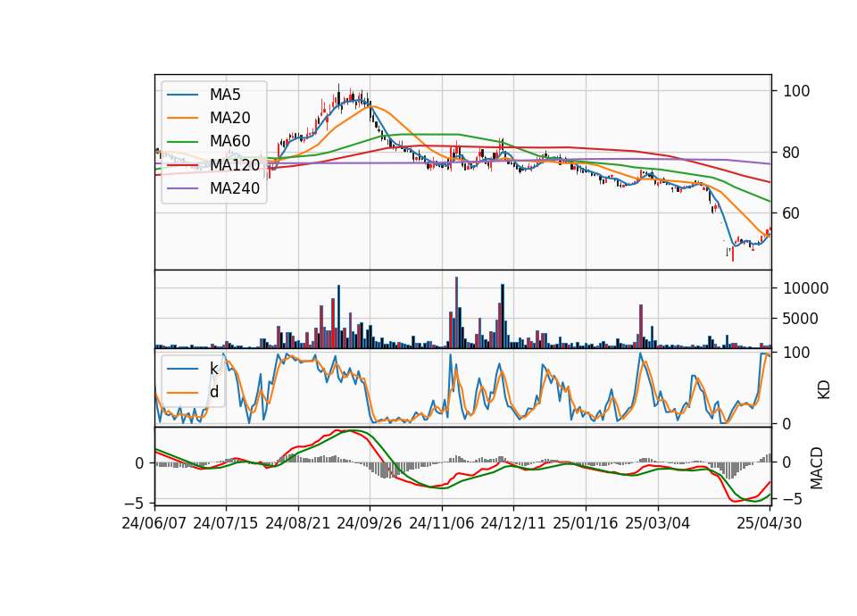Click the 25/04/30 date label
Screen dimensions: 857x616
[770, 523]
